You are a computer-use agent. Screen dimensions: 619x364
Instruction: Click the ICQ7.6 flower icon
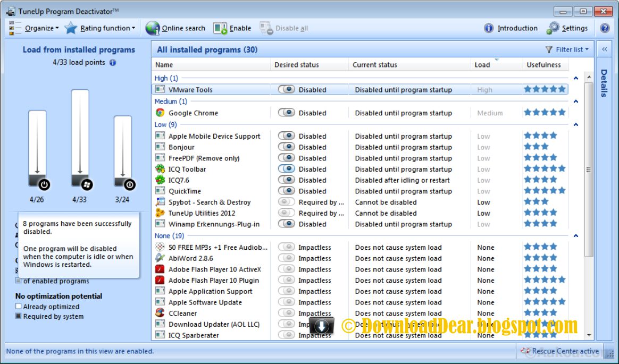tap(160, 180)
